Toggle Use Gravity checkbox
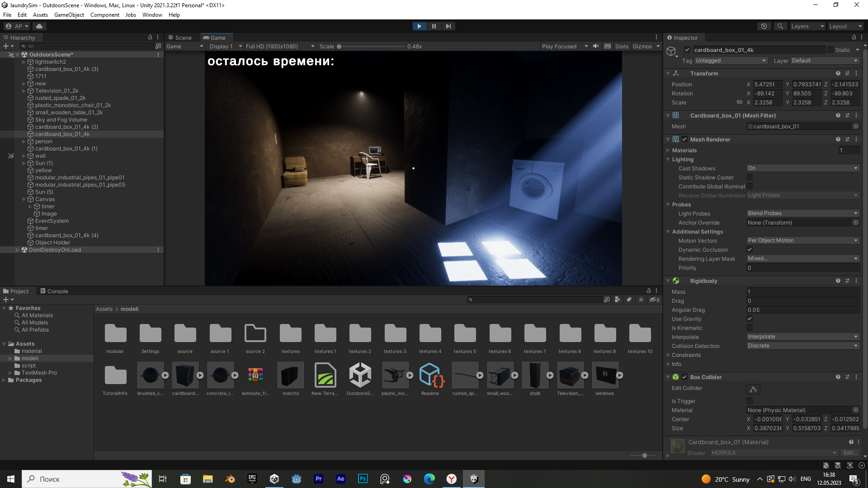868x488 pixels. coord(750,319)
